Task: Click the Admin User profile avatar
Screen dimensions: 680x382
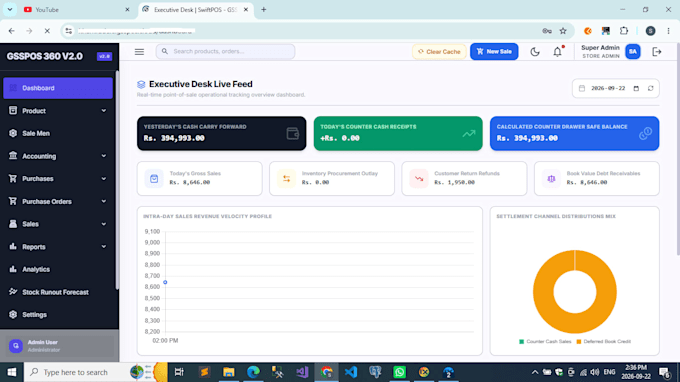Action: tap(16, 346)
